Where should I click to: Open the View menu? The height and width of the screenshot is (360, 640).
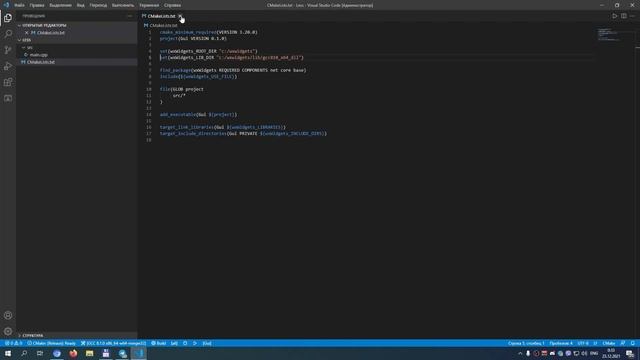click(x=81, y=5)
